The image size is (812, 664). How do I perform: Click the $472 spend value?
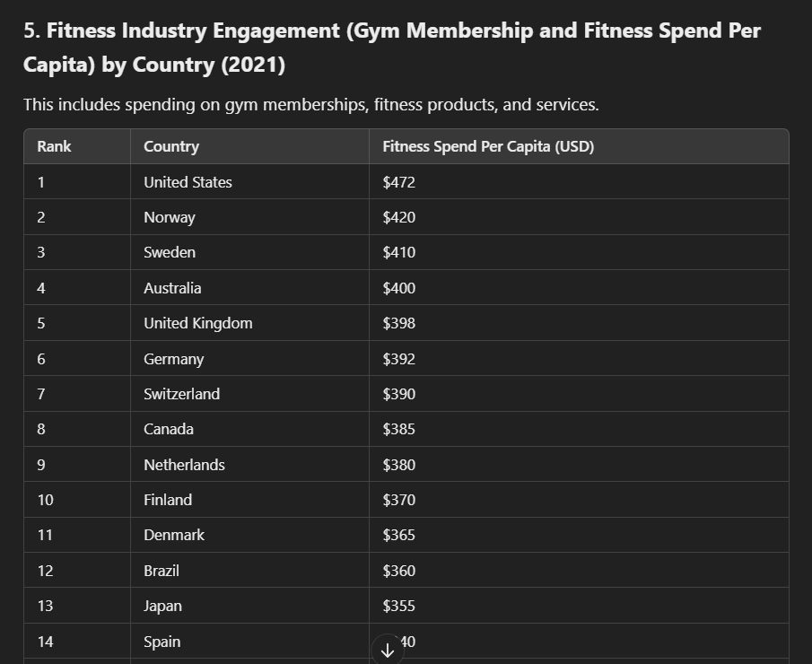(x=398, y=182)
